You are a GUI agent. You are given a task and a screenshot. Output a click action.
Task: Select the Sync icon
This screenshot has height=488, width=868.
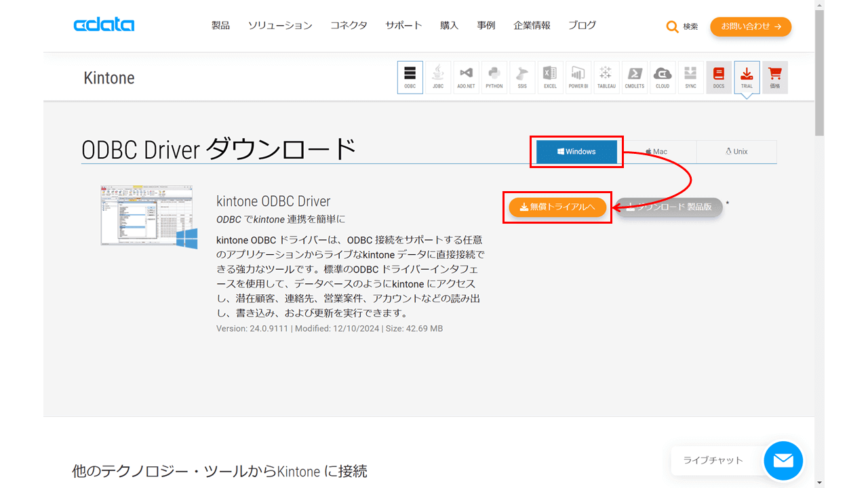tap(690, 77)
